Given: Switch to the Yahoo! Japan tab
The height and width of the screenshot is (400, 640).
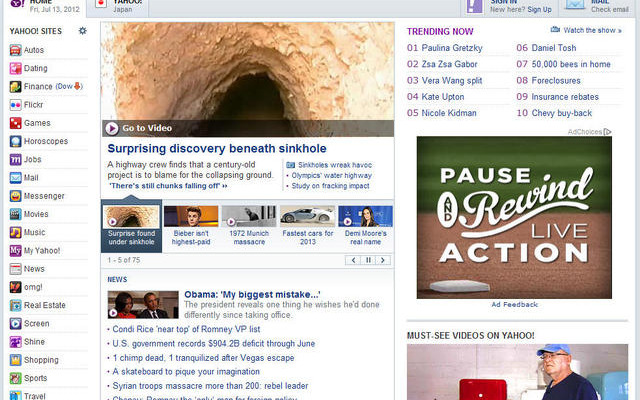Looking at the screenshot, I should coord(118,7).
